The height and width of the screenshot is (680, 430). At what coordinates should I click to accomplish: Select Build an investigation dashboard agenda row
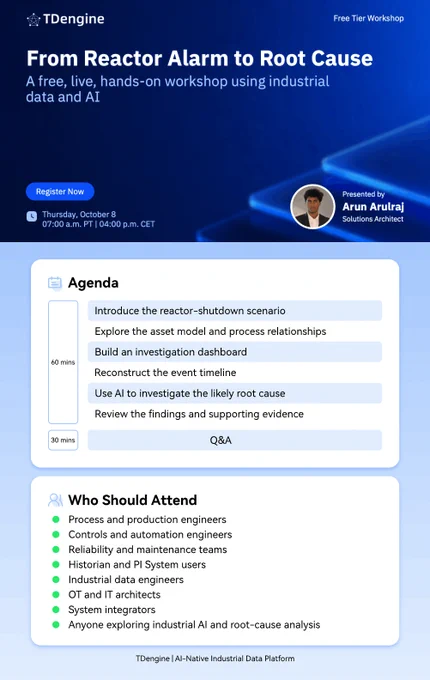coord(235,352)
